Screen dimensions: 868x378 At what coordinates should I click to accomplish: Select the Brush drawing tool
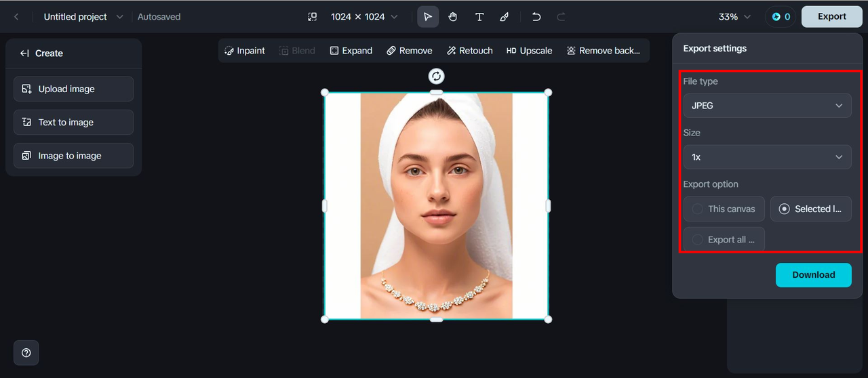505,17
